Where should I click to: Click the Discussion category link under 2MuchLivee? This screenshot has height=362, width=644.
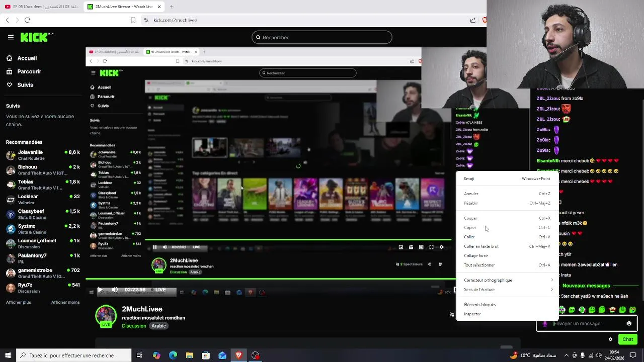click(134, 326)
